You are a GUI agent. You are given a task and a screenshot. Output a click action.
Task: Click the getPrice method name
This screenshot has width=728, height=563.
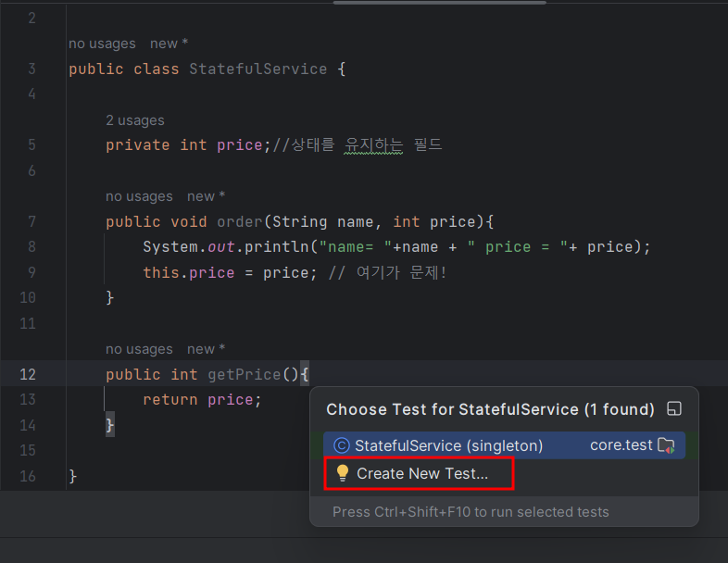point(245,374)
